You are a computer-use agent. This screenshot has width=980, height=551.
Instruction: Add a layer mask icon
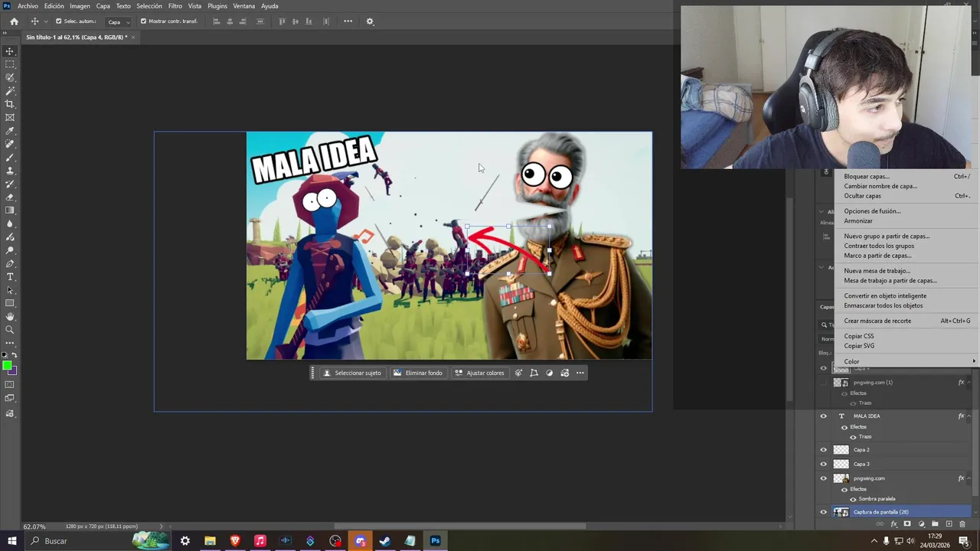(907, 524)
